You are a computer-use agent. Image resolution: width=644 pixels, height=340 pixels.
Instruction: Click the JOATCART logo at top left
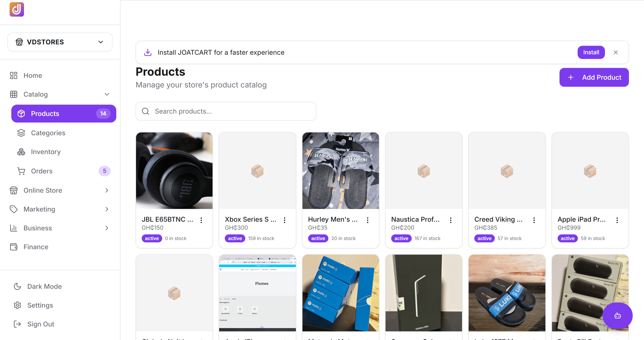click(16, 9)
